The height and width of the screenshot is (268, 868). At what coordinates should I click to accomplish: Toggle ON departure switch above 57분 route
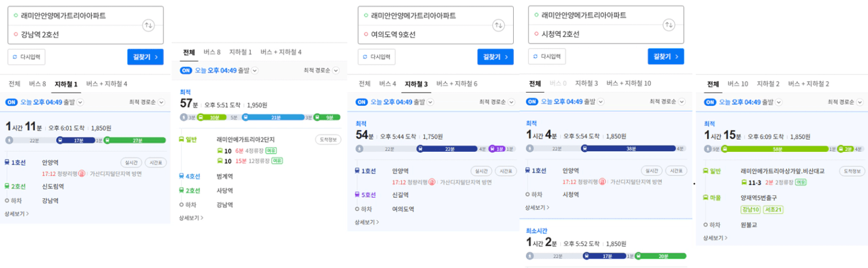(x=186, y=71)
